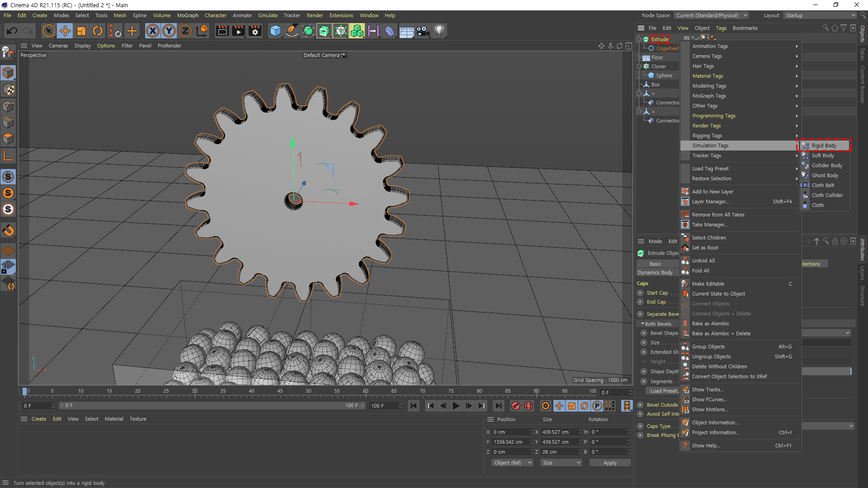Open the Edit Render Settings icon
The width and height of the screenshot is (868, 488).
tap(255, 31)
